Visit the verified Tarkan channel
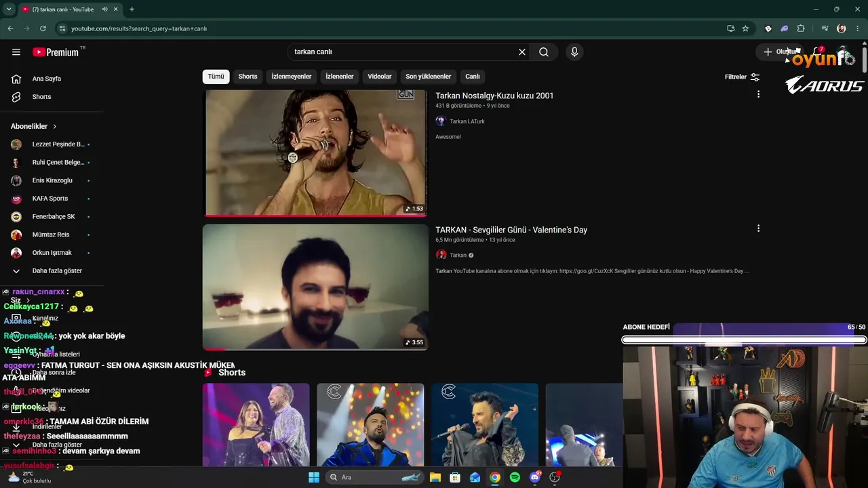This screenshot has width=868, height=488. [458, 256]
